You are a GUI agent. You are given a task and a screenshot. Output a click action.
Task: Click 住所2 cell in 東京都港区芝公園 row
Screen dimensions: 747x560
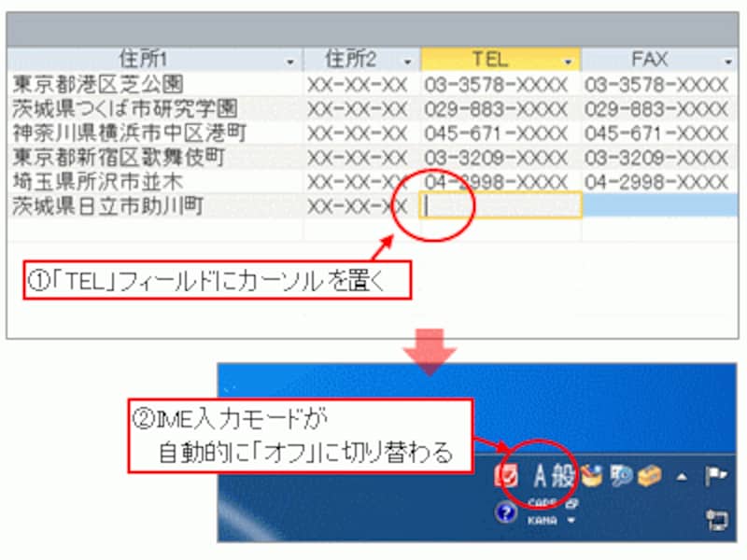pyautogui.click(x=362, y=84)
